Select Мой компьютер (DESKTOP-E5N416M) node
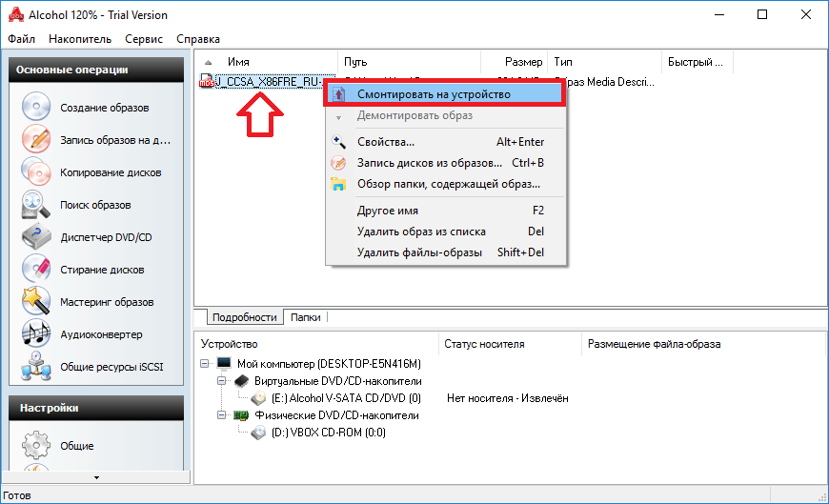Image resolution: width=829 pixels, height=504 pixels. [x=329, y=363]
